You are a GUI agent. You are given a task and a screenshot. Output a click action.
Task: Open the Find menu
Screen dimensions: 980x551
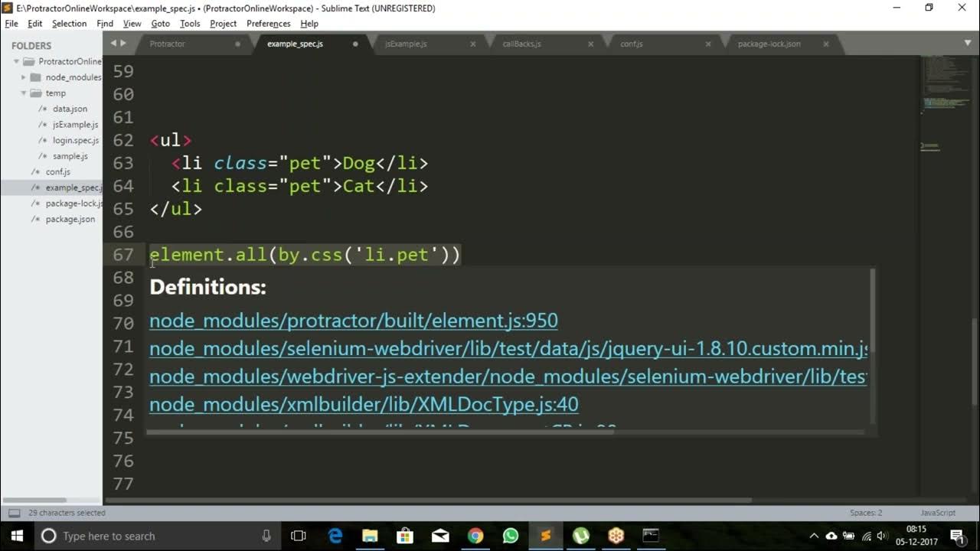[x=105, y=24]
